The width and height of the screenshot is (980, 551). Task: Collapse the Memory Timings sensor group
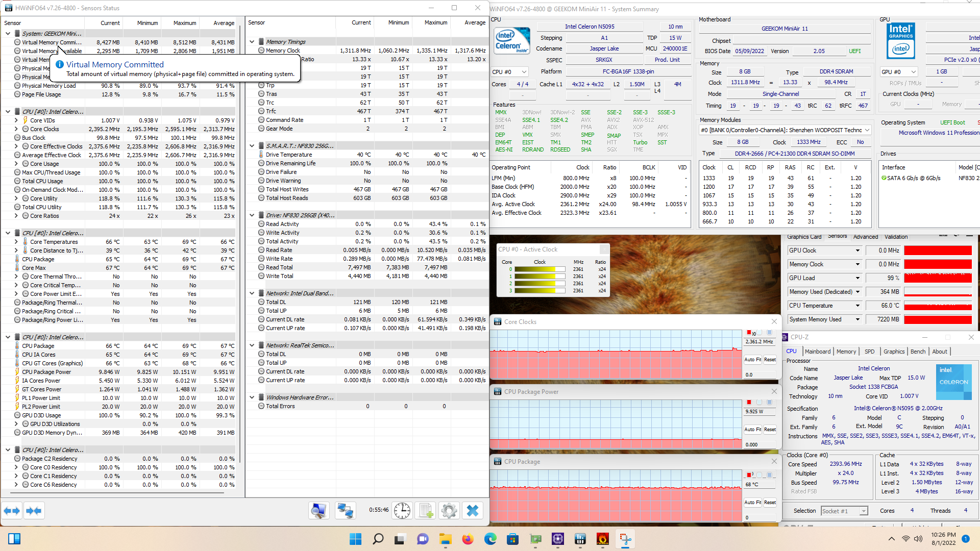252,42
